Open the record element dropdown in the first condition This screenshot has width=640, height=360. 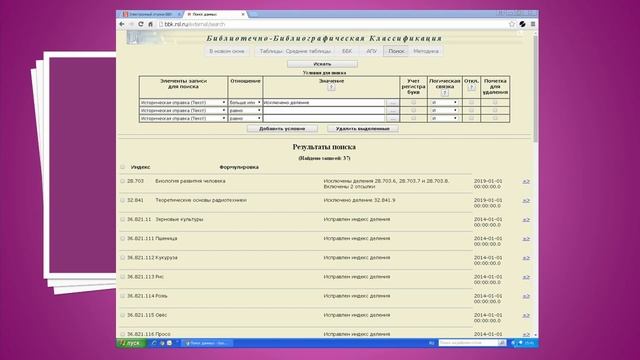tap(183, 102)
